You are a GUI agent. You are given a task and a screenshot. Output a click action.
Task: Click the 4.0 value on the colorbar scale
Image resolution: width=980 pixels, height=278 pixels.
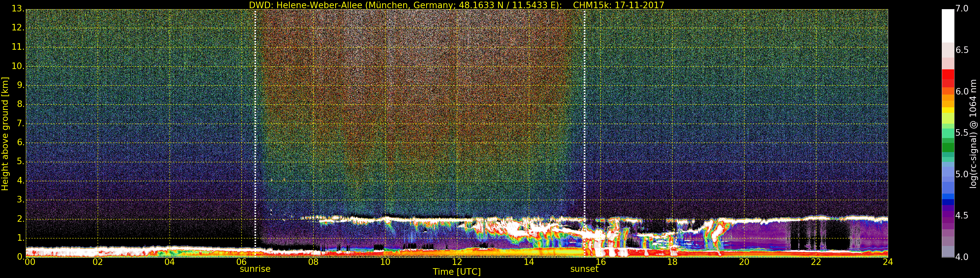pos(962,257)
